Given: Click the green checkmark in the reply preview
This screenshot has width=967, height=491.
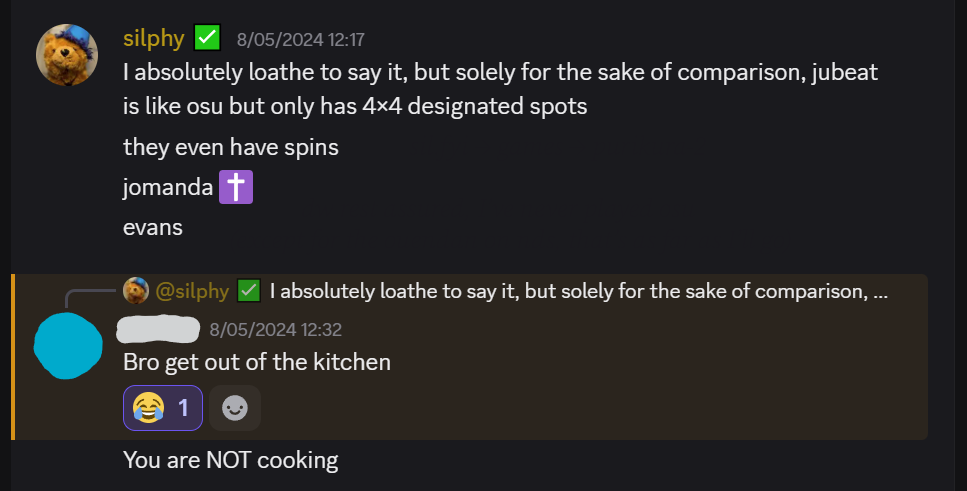Looking at the screenshot, I should [249, 291].
